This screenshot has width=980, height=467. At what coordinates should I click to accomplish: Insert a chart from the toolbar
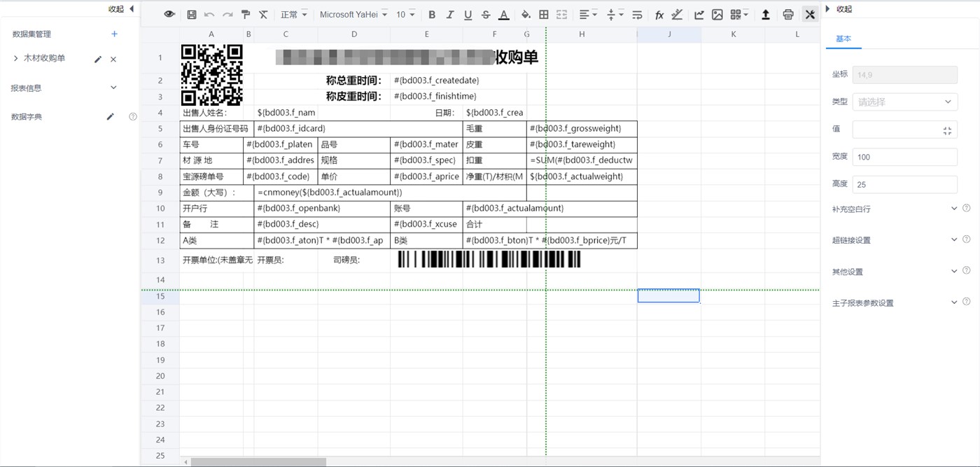pyautogui.click(x=699, y=14)
